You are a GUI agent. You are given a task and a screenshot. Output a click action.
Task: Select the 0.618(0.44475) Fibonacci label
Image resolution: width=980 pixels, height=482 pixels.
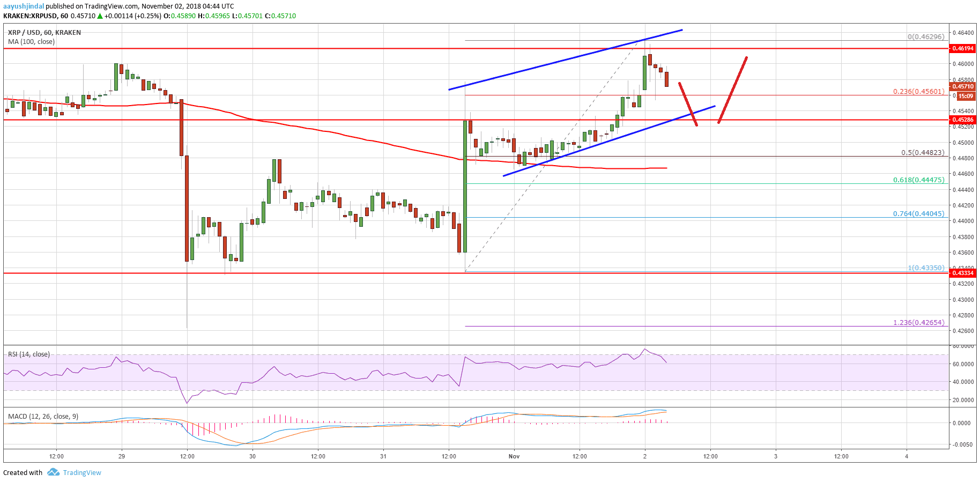pos(919,180)
